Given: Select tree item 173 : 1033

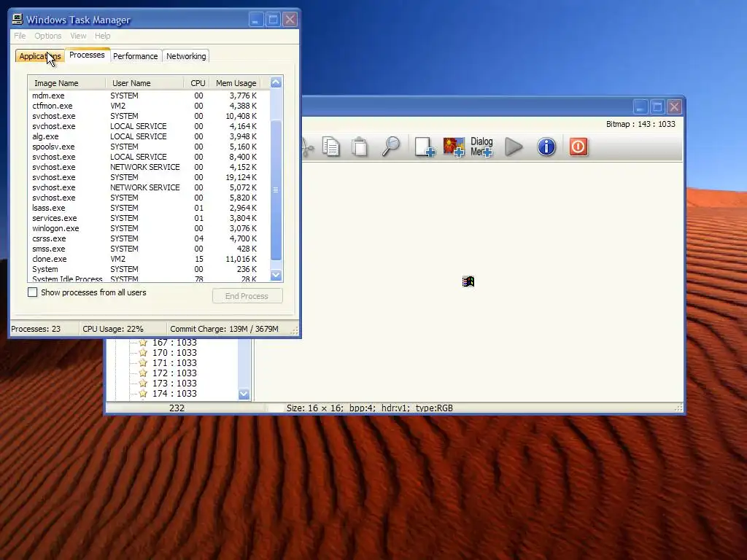Looking at the screenshot, I should pos(174,384).
